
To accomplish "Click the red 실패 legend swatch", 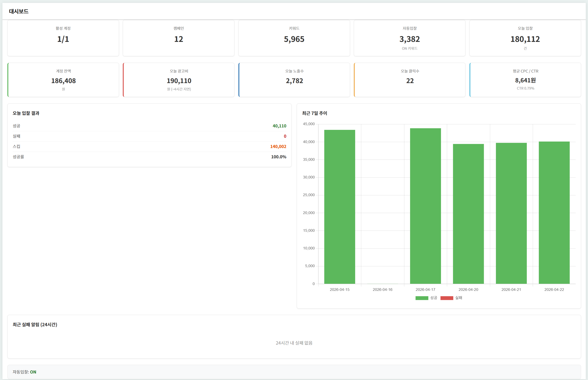I will point(447,298).
